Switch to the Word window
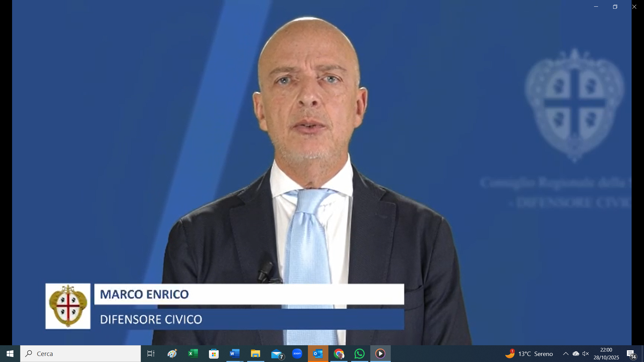The width and height of the screenshot is (644, 362). (x=235, y=354)
